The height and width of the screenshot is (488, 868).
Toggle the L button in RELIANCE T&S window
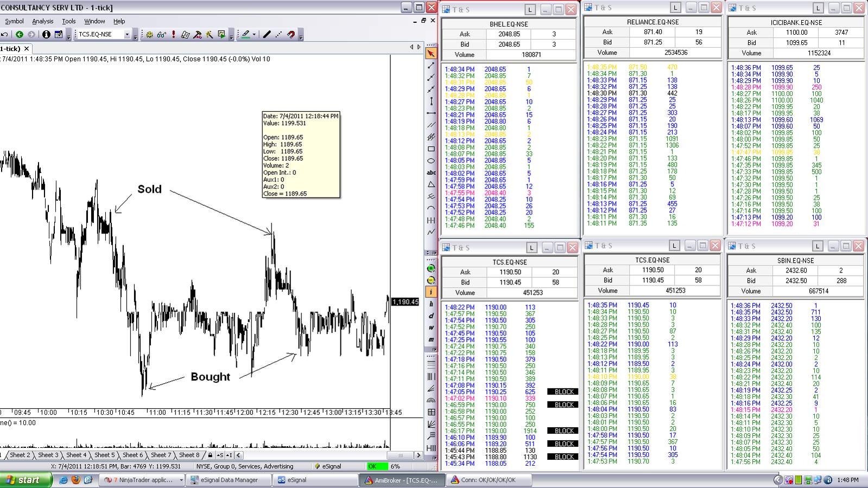pyautogui.click(x=675, y=8)
